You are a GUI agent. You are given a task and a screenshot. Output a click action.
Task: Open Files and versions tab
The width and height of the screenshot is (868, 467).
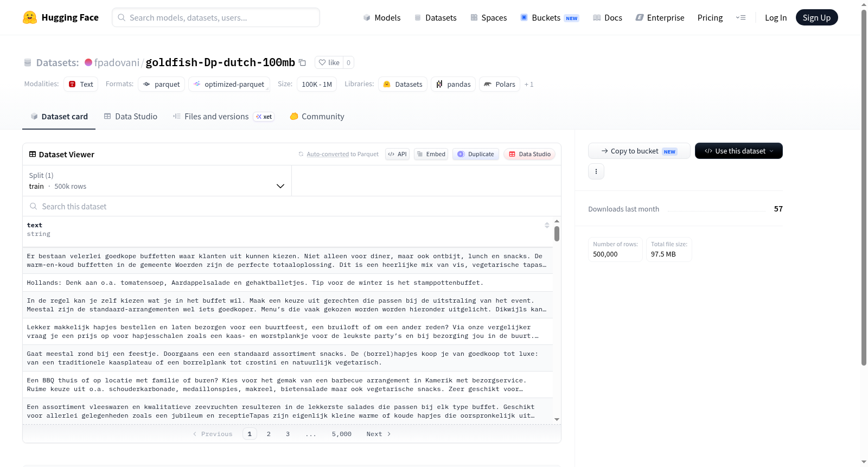point(224,117)
